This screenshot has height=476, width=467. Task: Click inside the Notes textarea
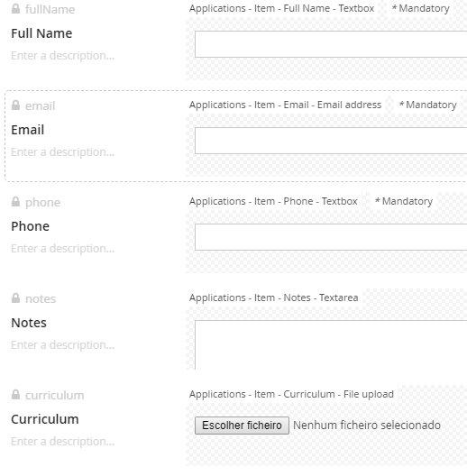point(331,345)
